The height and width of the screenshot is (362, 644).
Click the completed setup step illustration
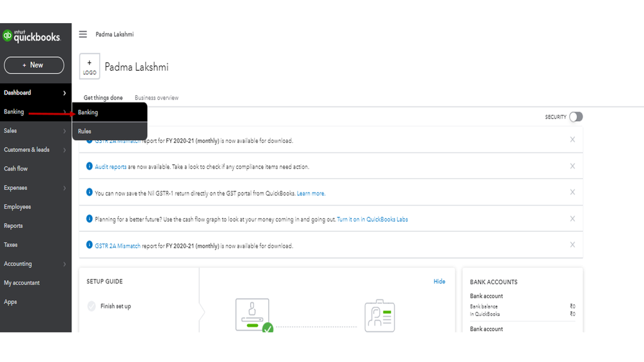pos(254,315)
